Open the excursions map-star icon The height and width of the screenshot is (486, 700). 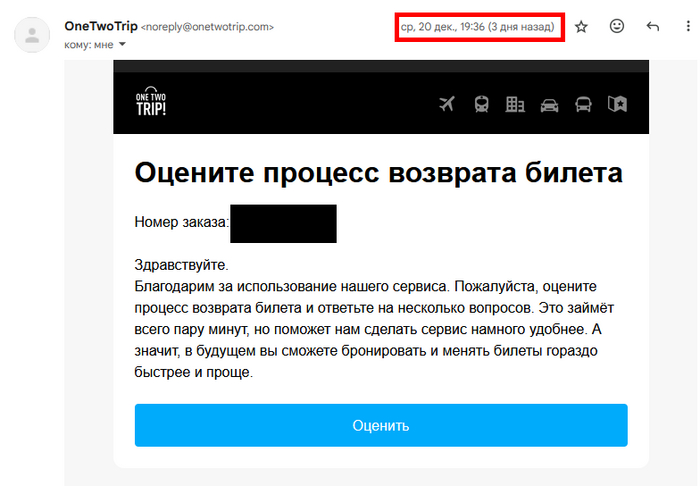[617, 104]
